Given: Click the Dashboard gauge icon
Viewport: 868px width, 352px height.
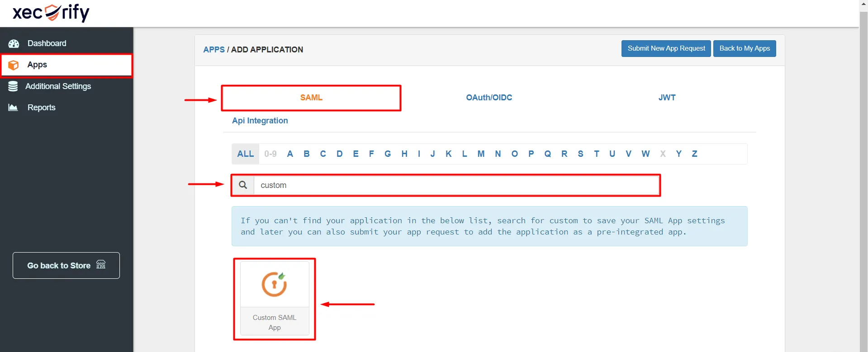Looking at the screenshot, I should point(14,43).
